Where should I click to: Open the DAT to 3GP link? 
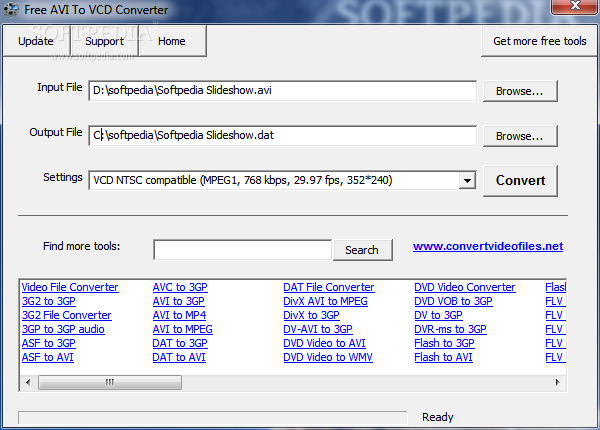tap(180, 344)
